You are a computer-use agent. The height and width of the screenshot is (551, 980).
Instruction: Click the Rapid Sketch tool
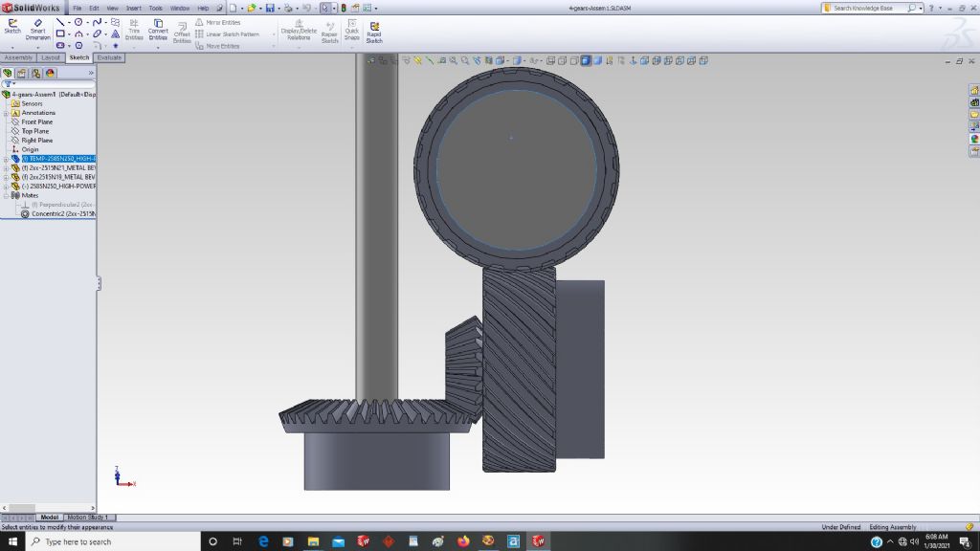pyautogui.click(x=374, y=33)
